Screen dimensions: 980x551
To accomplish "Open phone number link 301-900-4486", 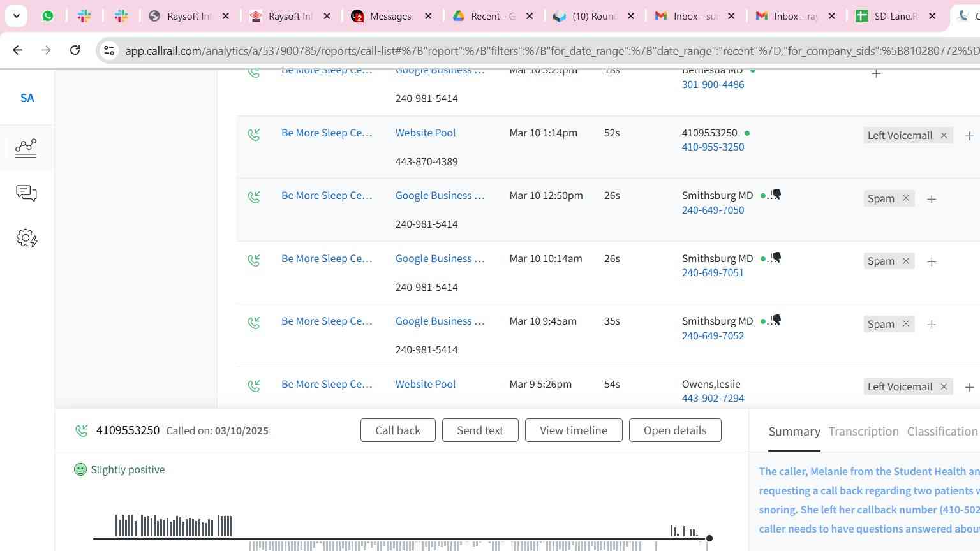I will [713, 84].
